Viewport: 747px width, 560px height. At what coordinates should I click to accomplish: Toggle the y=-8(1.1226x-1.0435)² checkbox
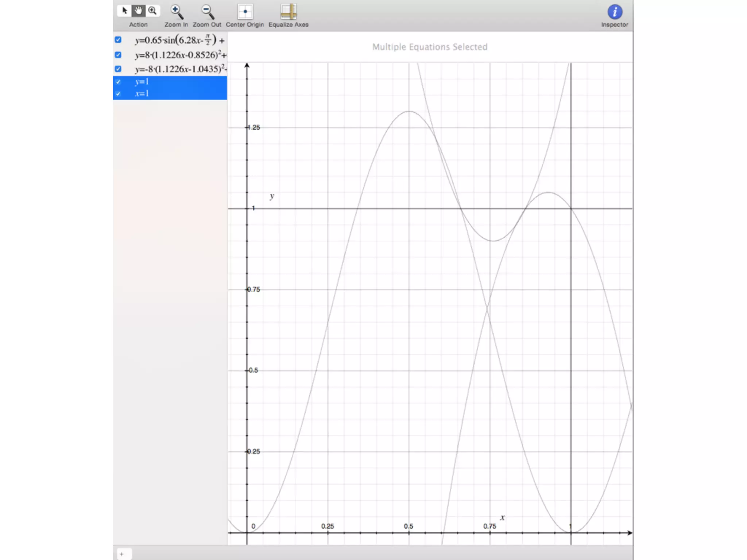tap(118, 69)
